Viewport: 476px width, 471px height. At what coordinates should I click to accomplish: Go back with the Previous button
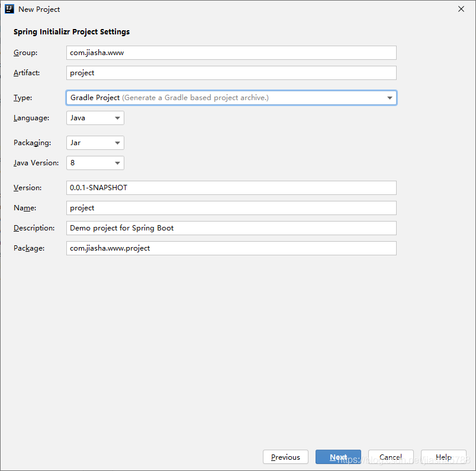(285, 457)
